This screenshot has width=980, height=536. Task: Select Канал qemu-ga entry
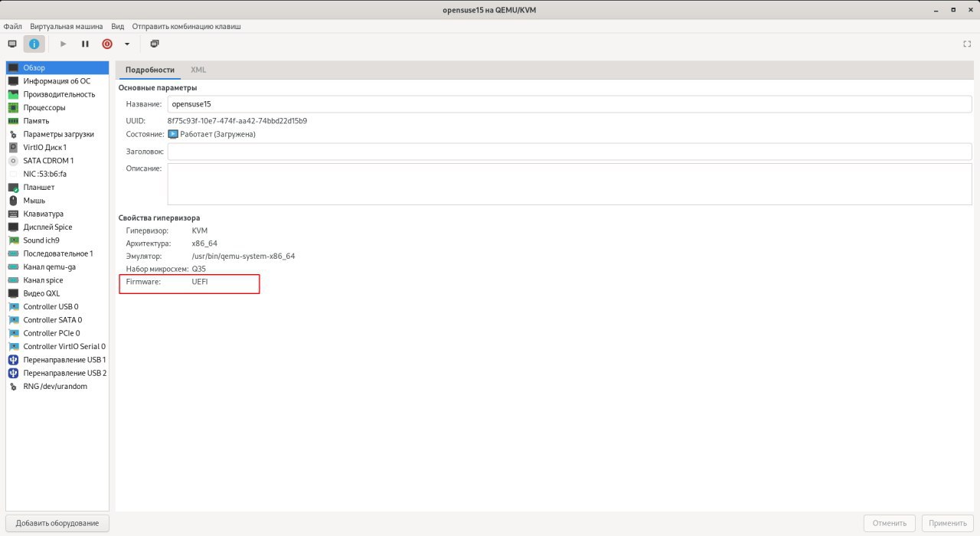point(57,266)
